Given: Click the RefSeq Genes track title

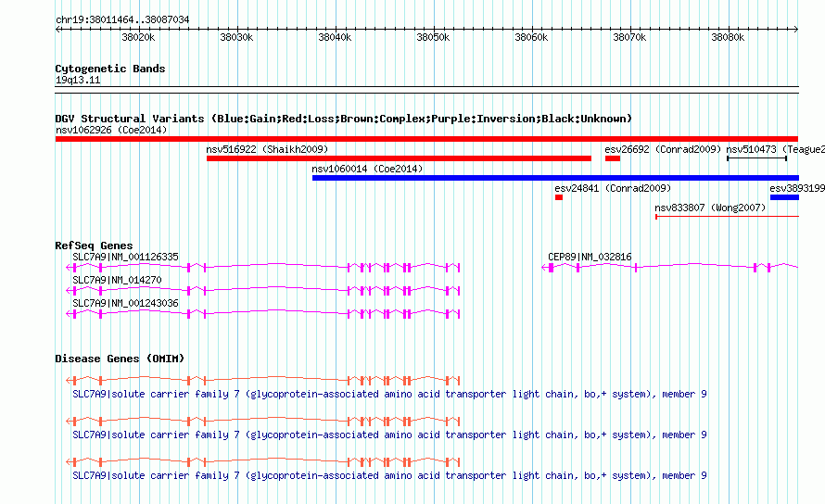Looking at the screenshot, I should click(94, 246).
